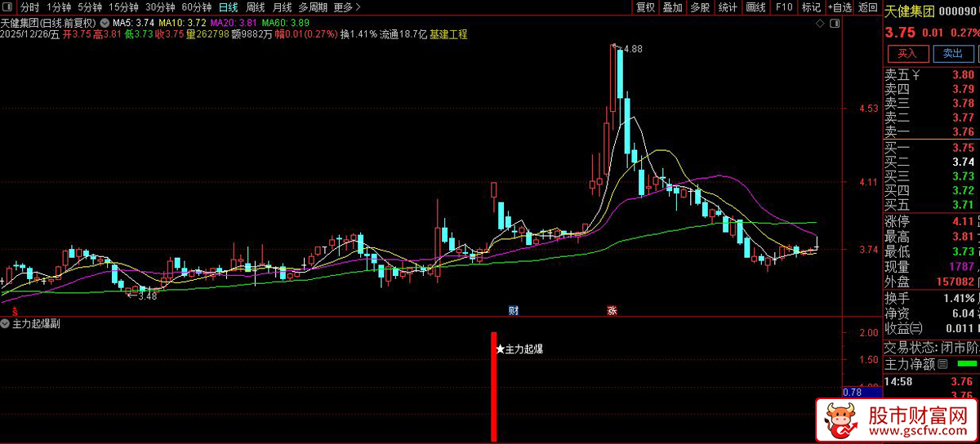Click the 多股 multi-stock button

[700, 7]
